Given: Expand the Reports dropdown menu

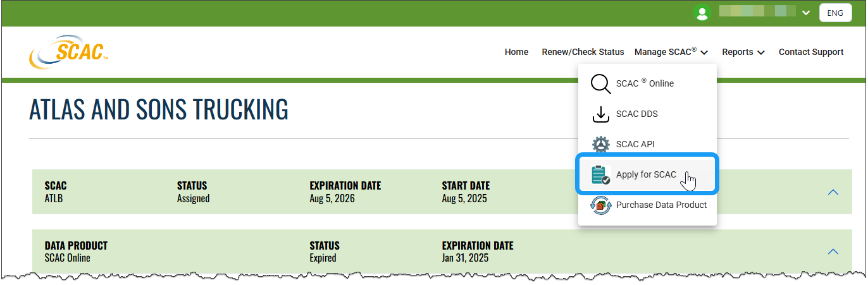Looking at the screenshot, I should [x=743, y=52].
